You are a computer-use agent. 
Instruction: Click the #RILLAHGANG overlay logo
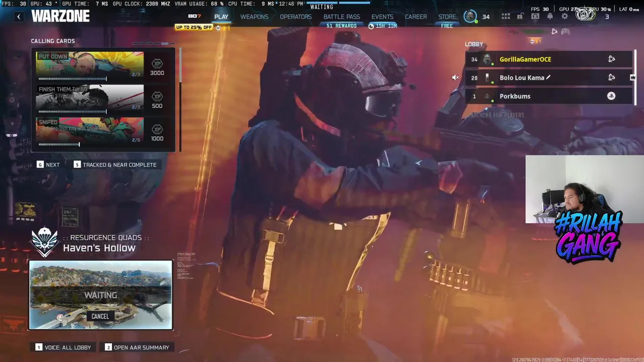point(589,236)
